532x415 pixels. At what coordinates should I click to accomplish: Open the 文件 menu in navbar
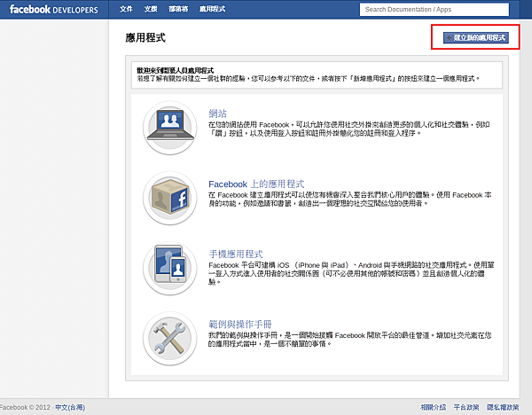point(126,9)
